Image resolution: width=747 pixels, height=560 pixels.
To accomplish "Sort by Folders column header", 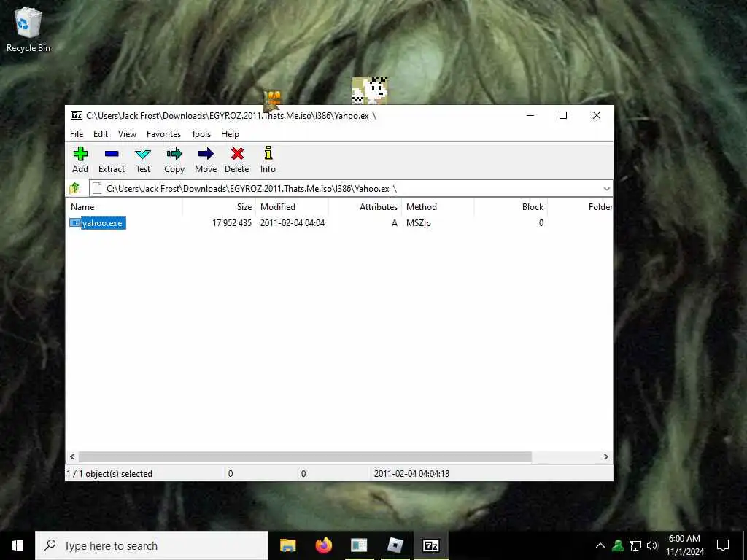I will pyautogui.click(x=580, y=206).
